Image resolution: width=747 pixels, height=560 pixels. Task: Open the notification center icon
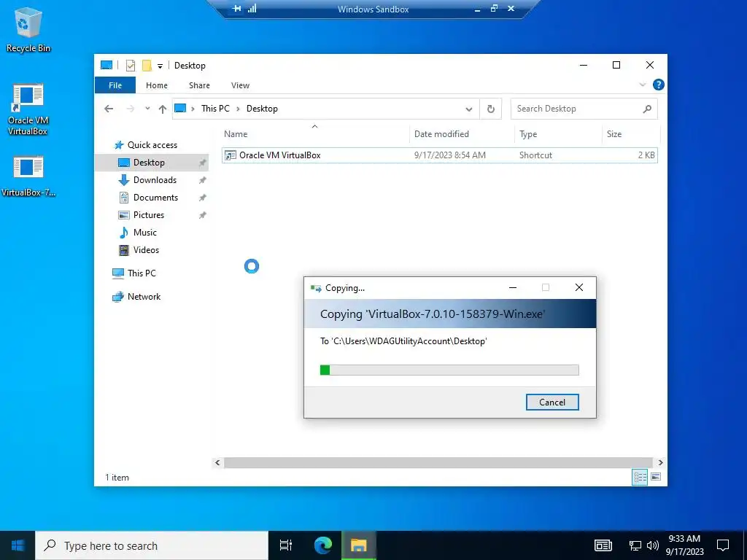(x=723, y=545)
